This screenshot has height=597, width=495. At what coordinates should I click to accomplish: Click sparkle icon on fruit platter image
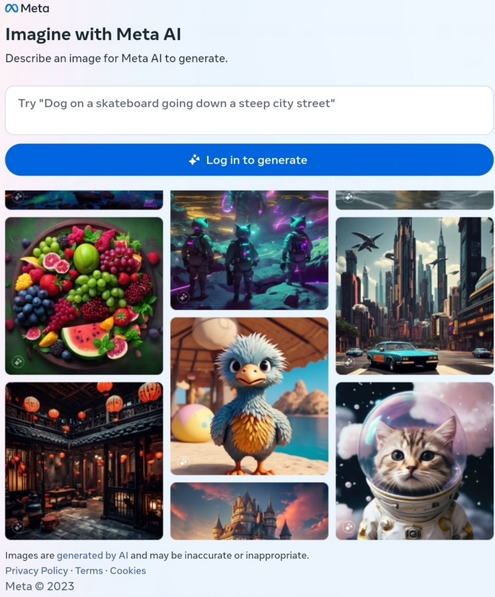pyautogui.click(x=18, y=361)
